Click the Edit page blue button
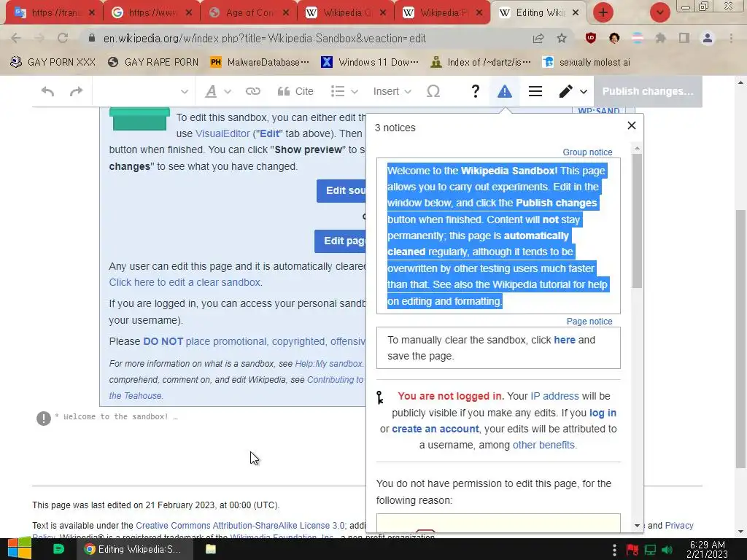Image resolution: width=747 pixels, height=560 pixels. (340, 241)
